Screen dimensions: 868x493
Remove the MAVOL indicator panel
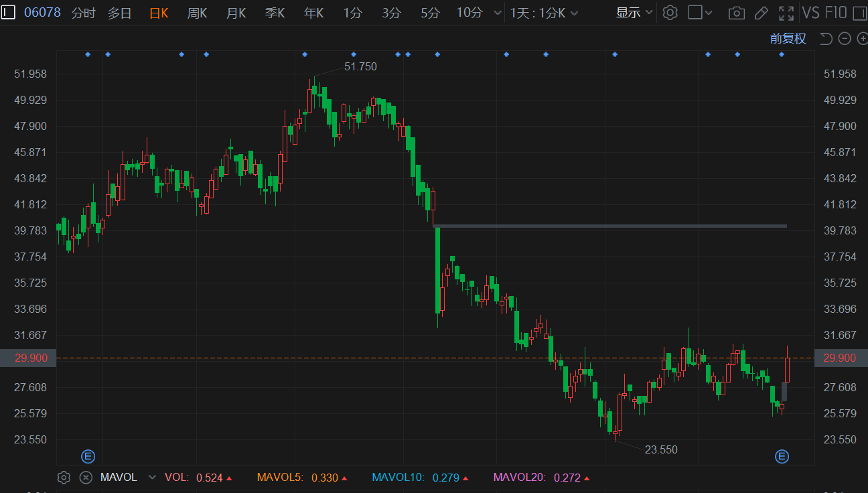pyautogui.click(x=86, y=478)
